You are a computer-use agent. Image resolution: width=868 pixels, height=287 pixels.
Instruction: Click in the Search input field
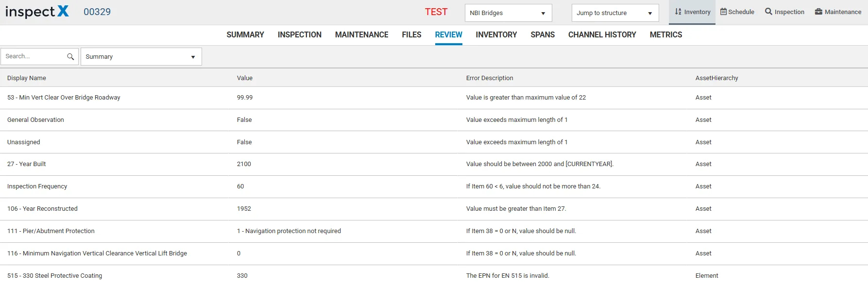coord(34,56)
